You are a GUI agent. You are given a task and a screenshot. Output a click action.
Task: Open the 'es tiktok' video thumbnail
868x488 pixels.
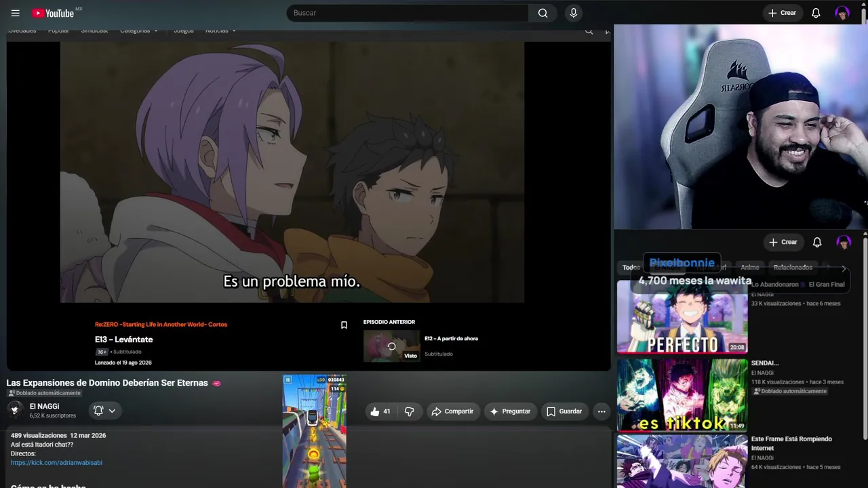(682, 395)
